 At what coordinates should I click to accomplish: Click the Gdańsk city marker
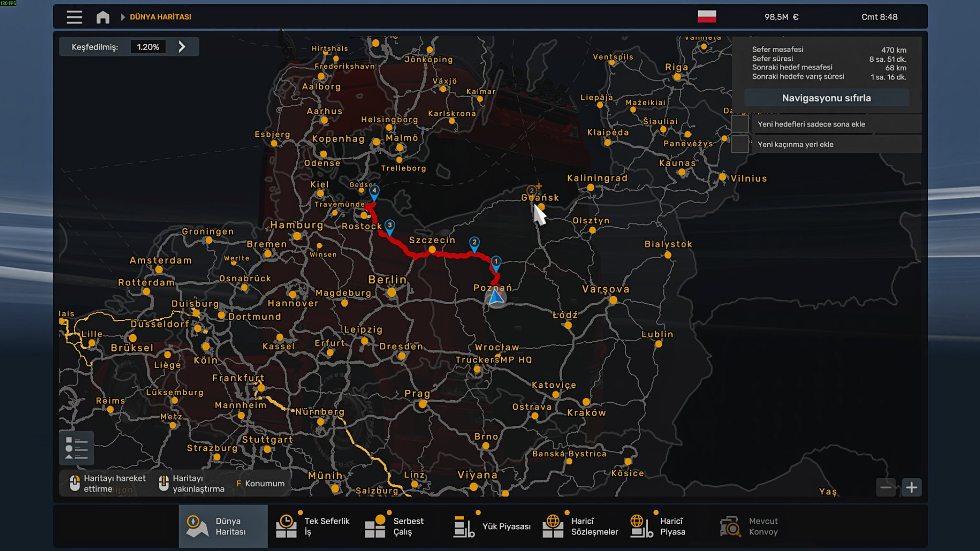(x=541, y=207)
